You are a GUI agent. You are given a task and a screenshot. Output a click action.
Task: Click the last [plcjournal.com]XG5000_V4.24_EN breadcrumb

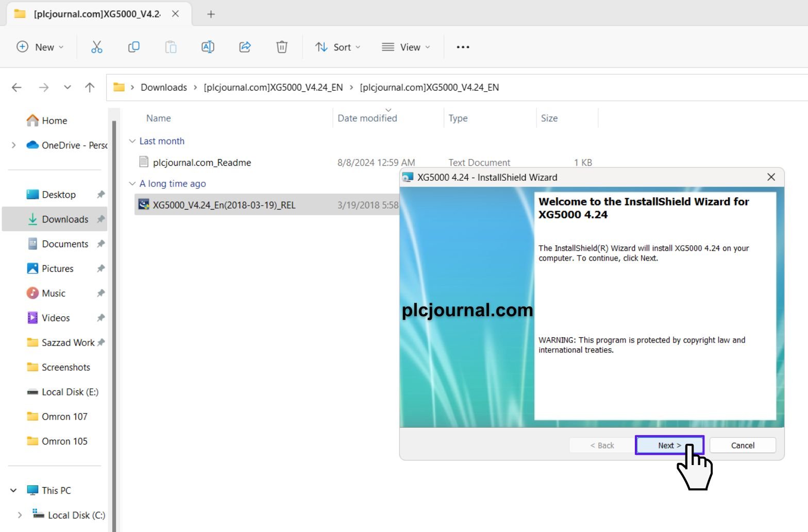tap(429, 88)
